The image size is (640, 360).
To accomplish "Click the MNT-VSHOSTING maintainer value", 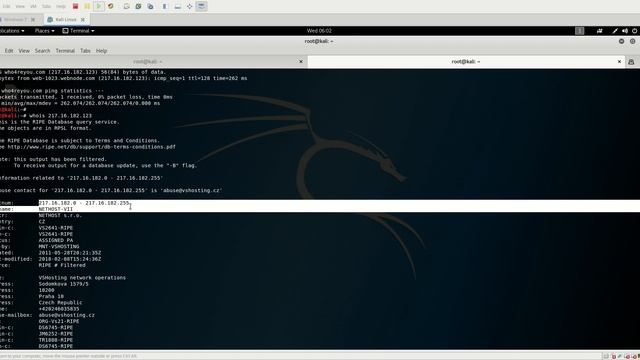I will pyautogui.click(x=59, y=247).
